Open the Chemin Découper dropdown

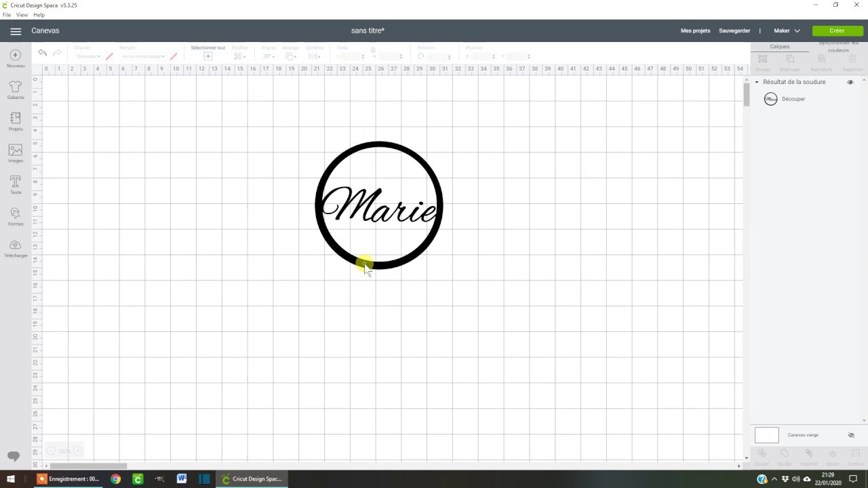pos(88,56)
